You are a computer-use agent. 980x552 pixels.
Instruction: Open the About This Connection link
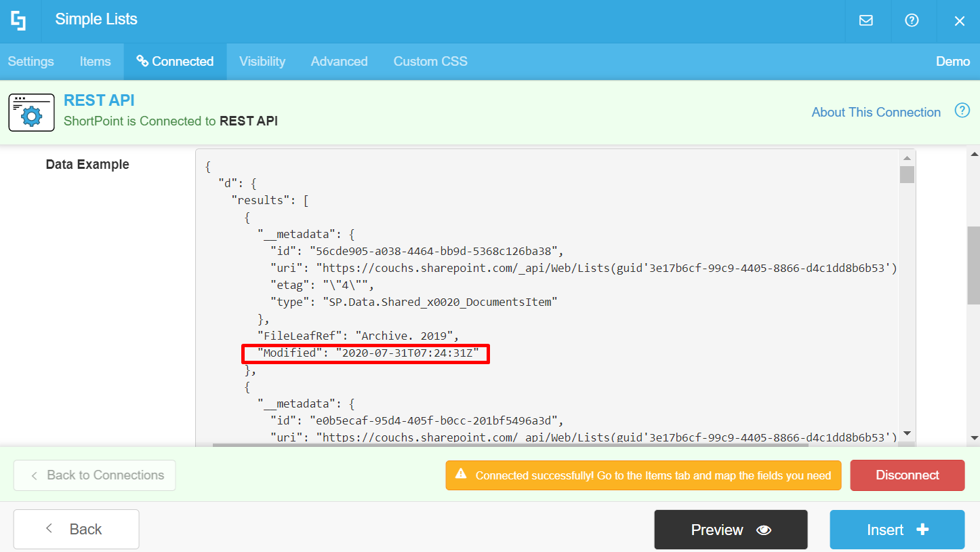point(876,112)
